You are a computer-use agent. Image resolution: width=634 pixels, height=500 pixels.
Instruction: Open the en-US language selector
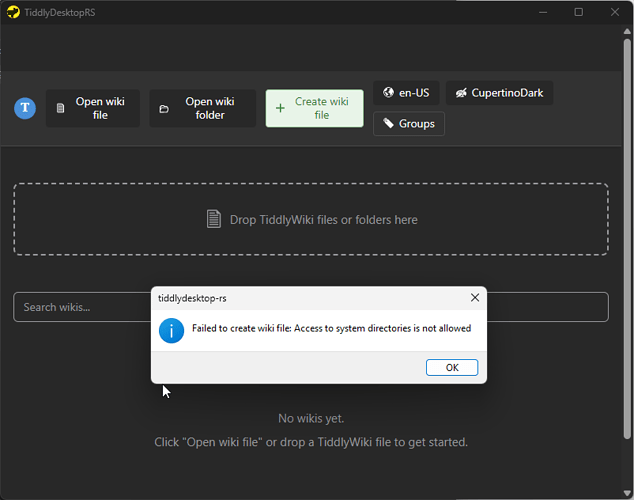[406, 93]
